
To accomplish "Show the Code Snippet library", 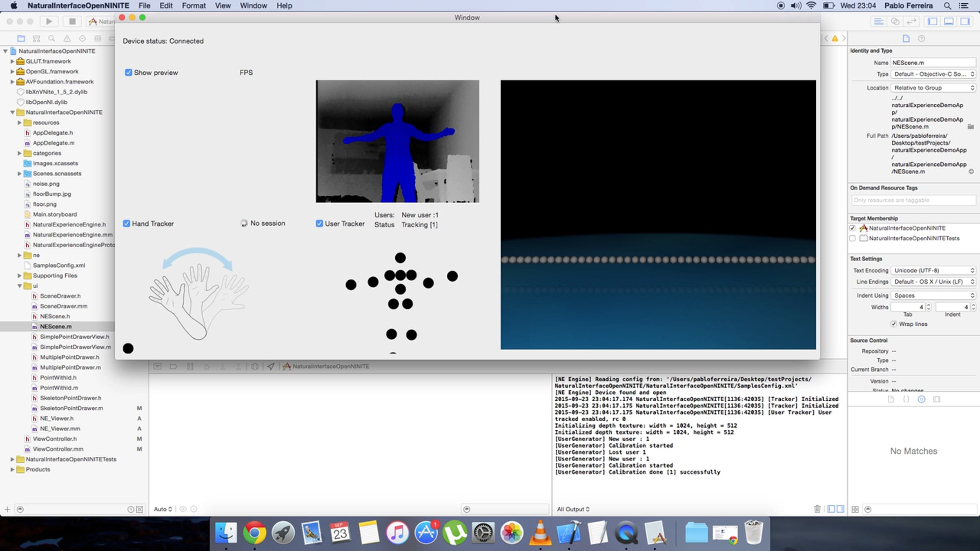I will [x=906, y=399].
